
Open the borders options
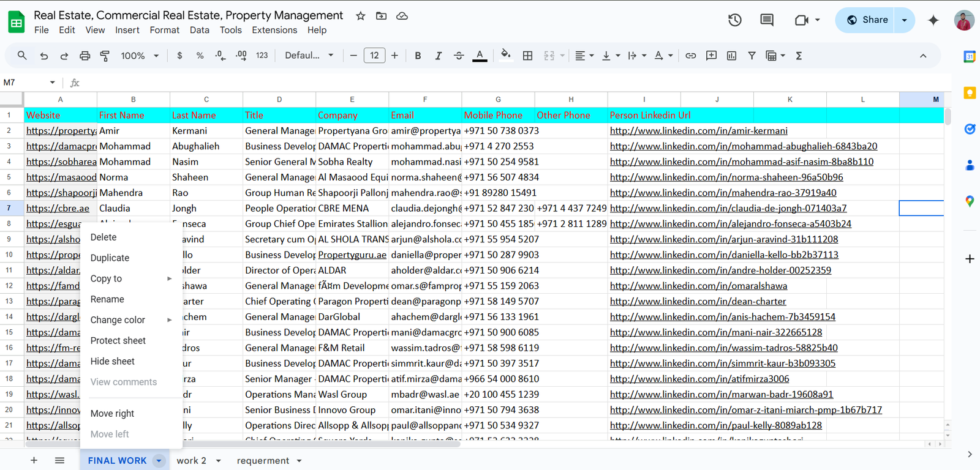tap(527, 56)
